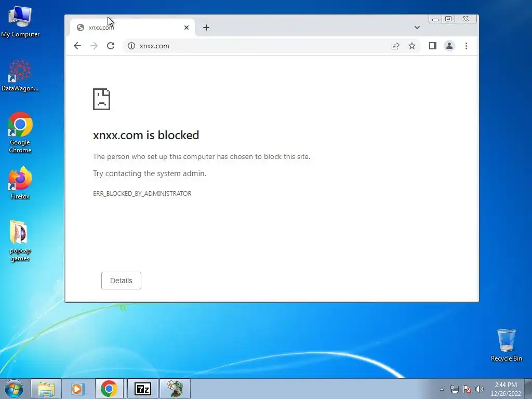Click the Chrome taskbar button
Viewport: 532px width, 399px height.
point(109,389)
